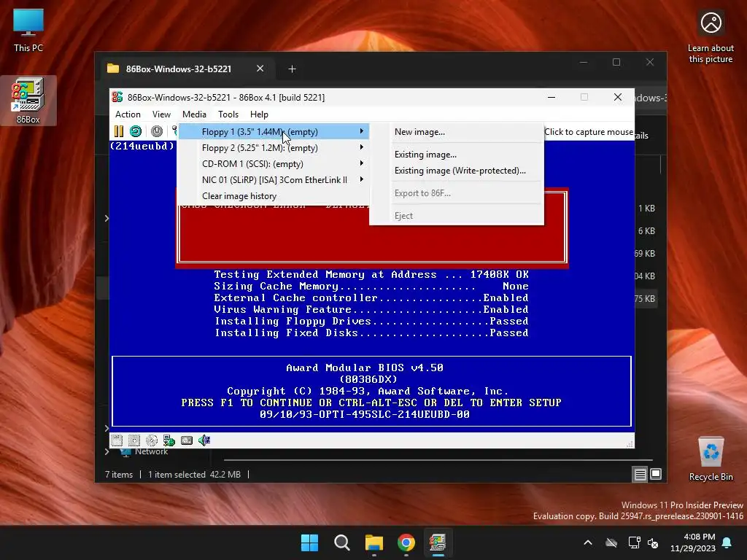This screenshot has width=747, height=560.
Task: Open the Help menu
Action: 259,114
